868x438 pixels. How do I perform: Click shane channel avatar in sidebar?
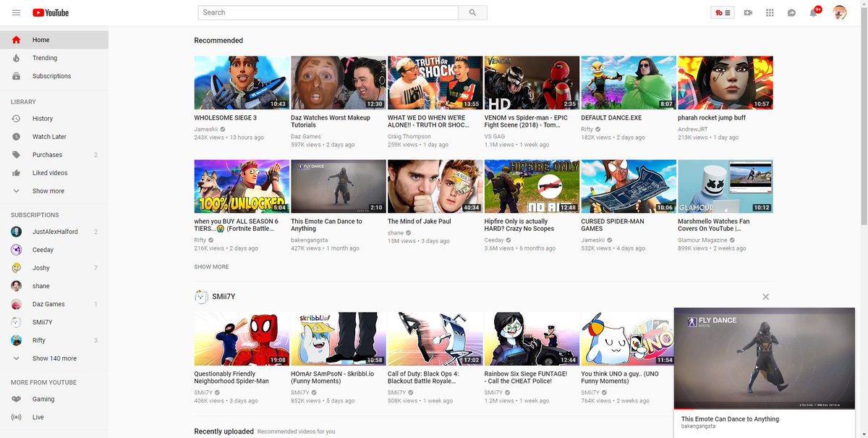click(x=16, y=286)
